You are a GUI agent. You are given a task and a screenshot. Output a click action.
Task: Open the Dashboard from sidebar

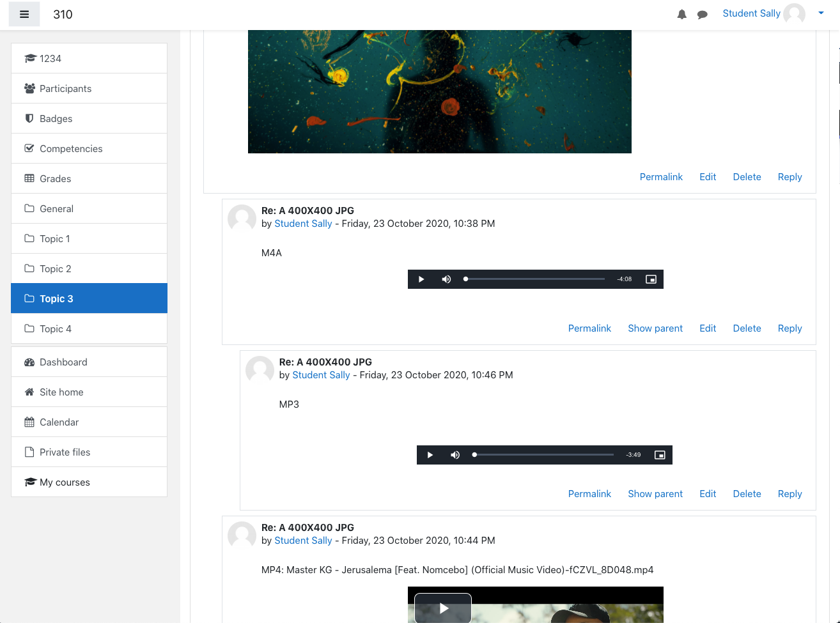(89, 362)
